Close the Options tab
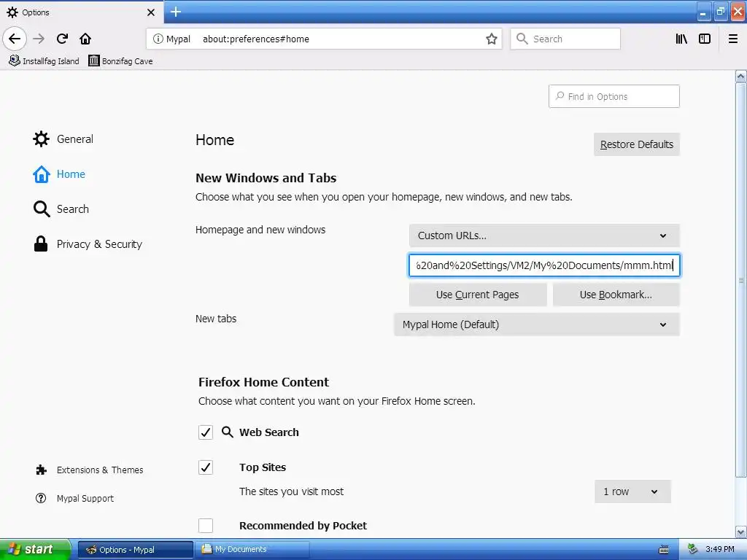747x560 pixels. tap(151, 12)
